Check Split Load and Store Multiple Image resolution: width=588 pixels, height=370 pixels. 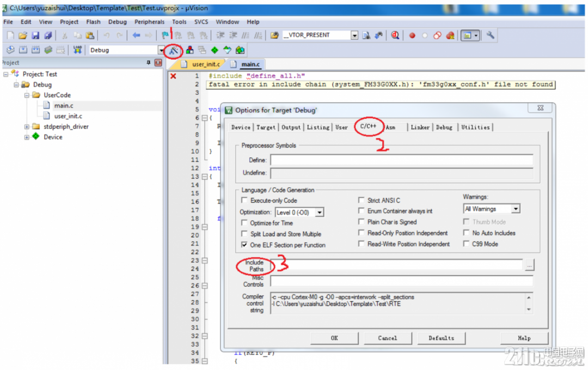click(x=244, y=234)
